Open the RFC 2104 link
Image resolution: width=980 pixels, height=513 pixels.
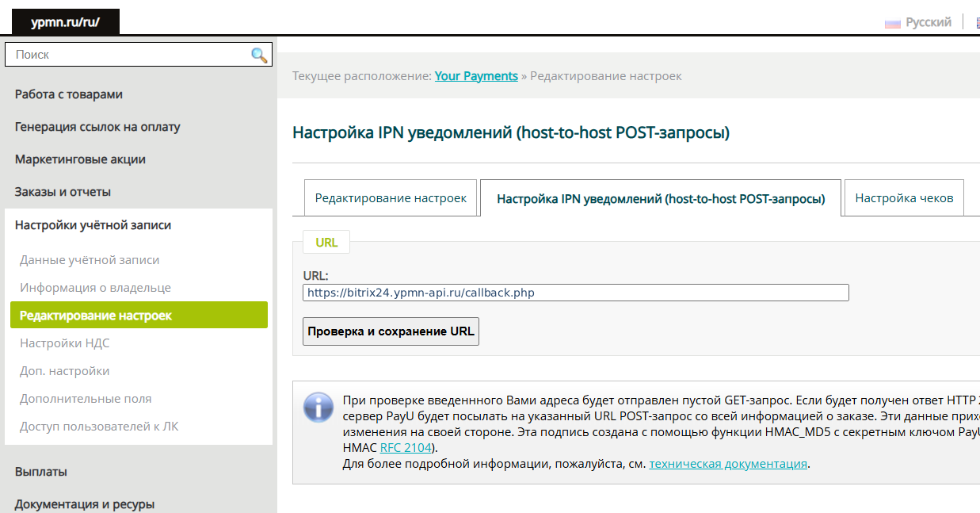tap(406, 448)
